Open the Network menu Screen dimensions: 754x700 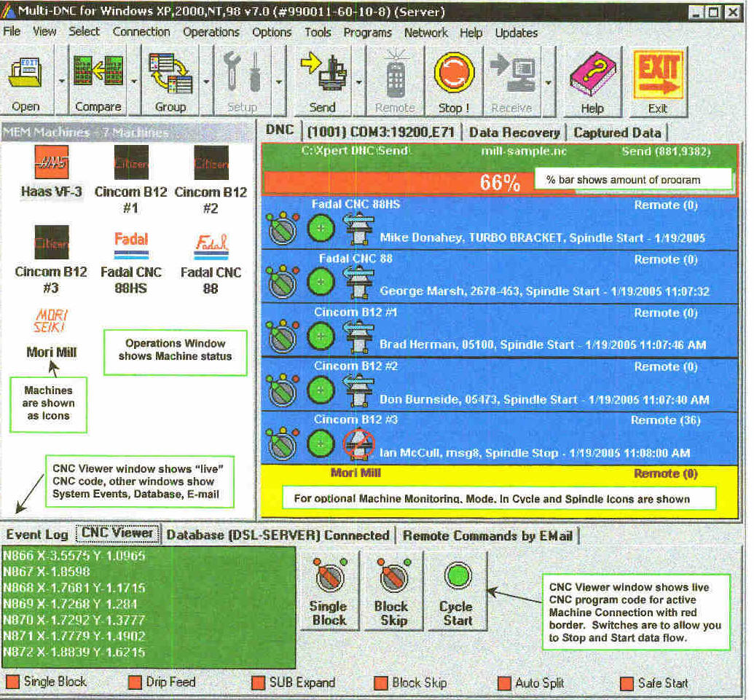(426, 33)
